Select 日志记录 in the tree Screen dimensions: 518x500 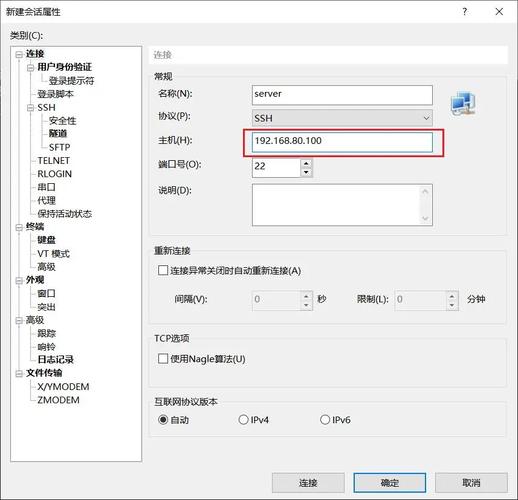point(55,360)
